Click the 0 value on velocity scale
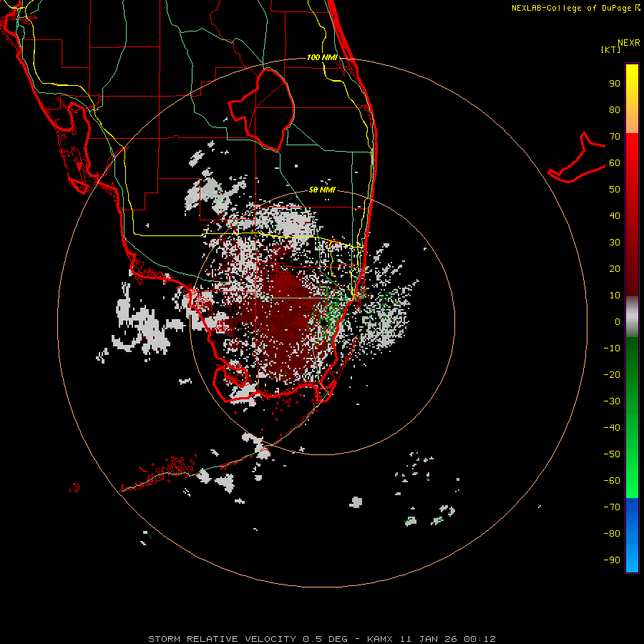The image size is (644, 644). pyautogui.click(x=618, y=321)
